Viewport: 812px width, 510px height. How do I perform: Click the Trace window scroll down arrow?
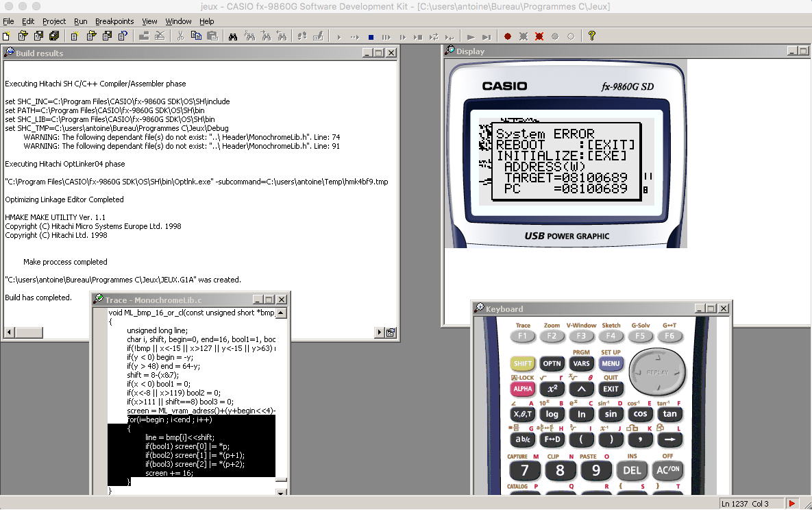pyautogui.click(x=281, y=492)
